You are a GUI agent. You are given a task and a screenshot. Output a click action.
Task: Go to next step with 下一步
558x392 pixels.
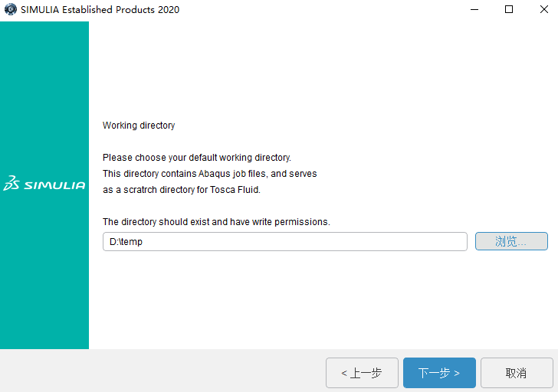439,373
